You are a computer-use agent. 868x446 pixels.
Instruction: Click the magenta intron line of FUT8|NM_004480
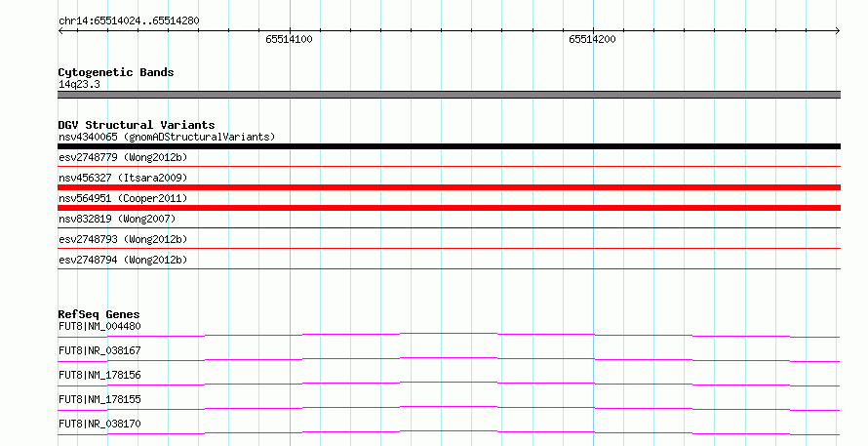coord(449,335)
